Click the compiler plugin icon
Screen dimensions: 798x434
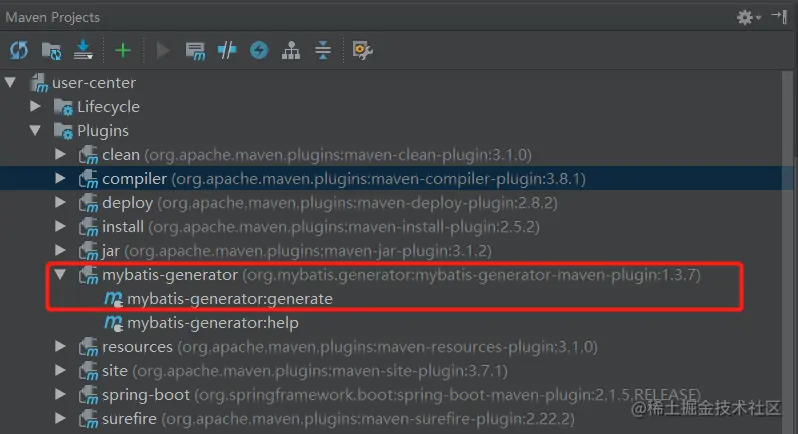point(88,179)
